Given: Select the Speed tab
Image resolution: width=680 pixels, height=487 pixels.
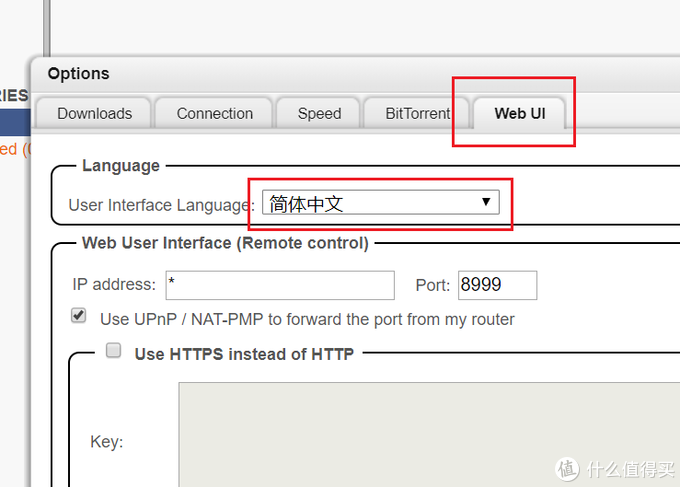Looking at the screenshot, I should 319,113.
